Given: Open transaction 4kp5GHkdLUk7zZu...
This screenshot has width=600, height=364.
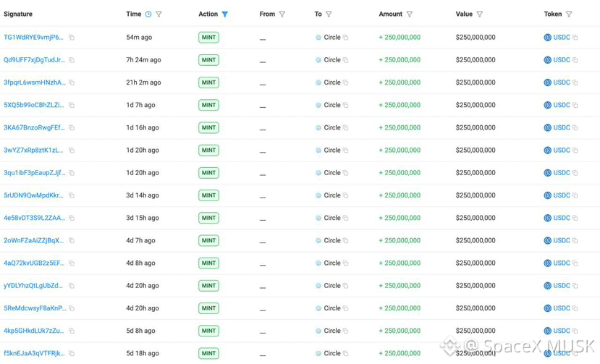Looking at the screenshot, I should coord(34,331).
